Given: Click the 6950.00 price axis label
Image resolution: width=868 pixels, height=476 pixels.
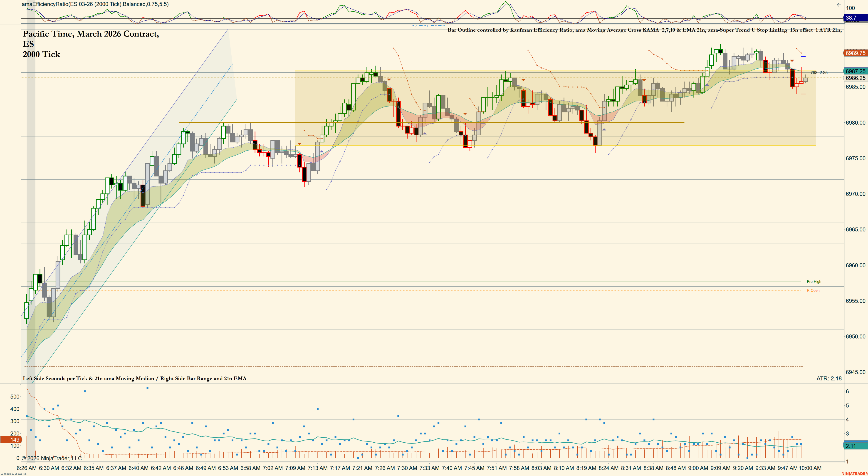Looking at the screenshot, I should coord(856,336).
